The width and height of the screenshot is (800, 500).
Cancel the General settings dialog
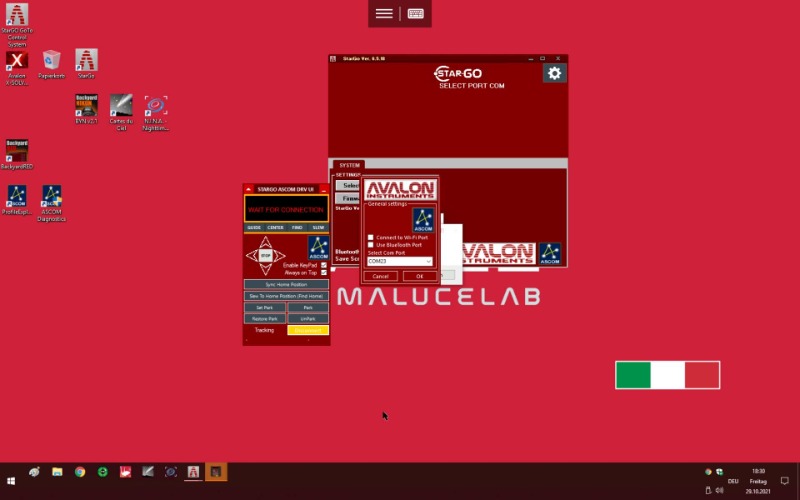point(381,277)
